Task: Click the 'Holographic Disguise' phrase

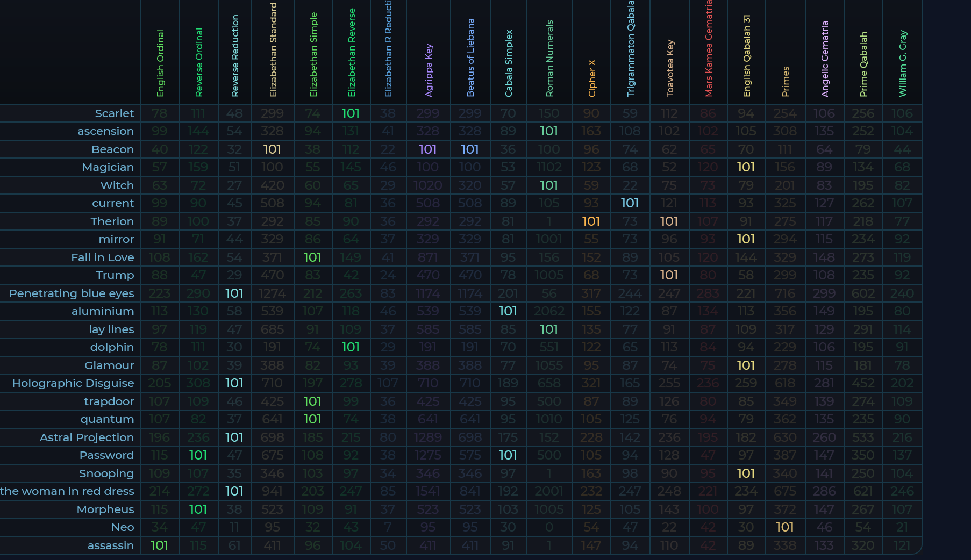Action: point(73,383)
